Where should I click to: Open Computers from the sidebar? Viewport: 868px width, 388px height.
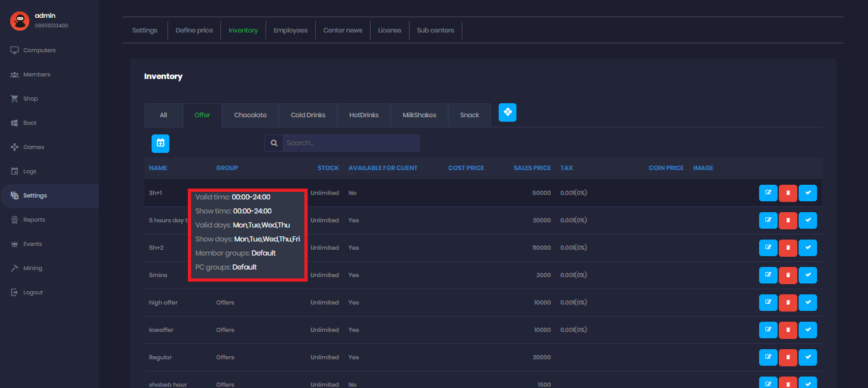[39, 50]
